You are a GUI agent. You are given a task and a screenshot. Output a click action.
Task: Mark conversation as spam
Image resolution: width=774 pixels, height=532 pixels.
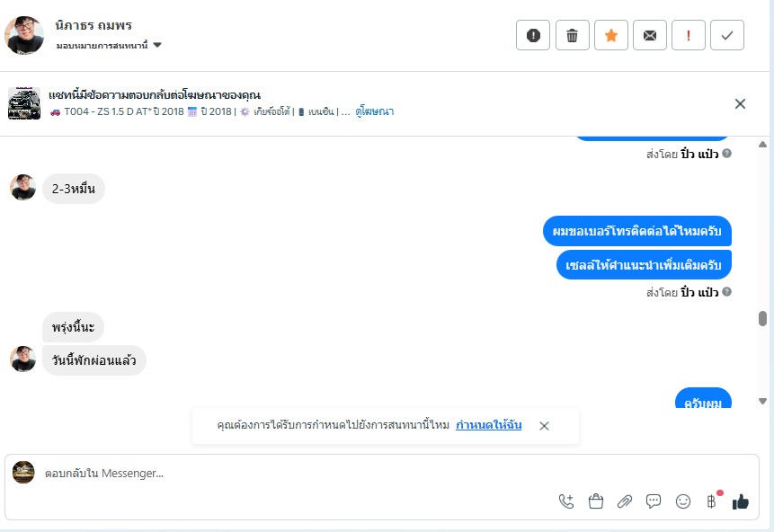(533, 36)
